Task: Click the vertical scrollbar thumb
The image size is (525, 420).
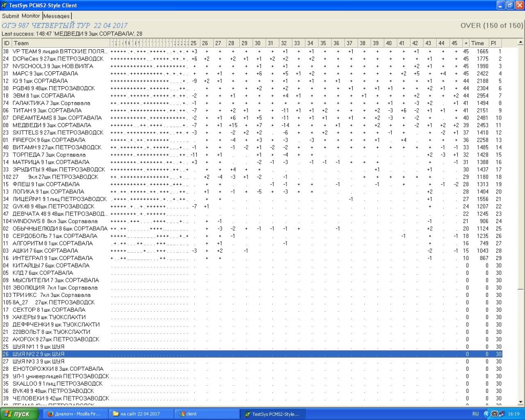Action: click(x=521, y=167)
